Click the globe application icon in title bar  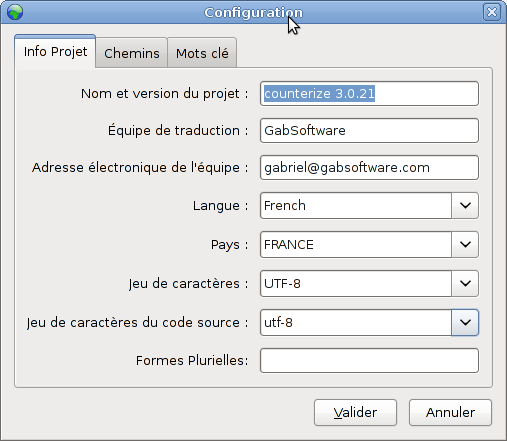click(x=15, y=12)
